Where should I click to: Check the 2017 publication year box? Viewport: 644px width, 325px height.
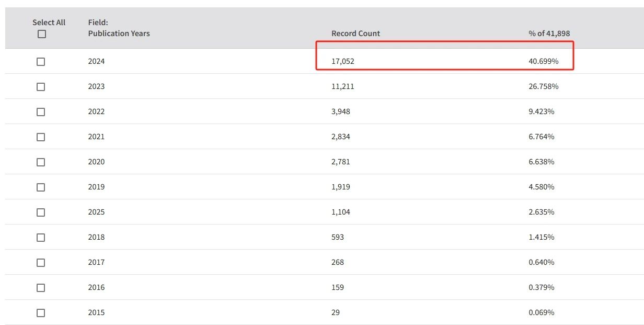[x=41, y=263]
